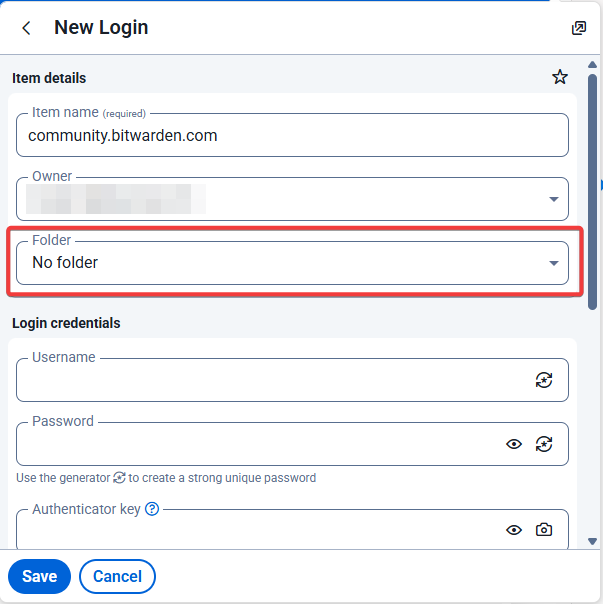Open the Folder dropdown showing No folder
The image size is (603, 604).
[292, 263]
